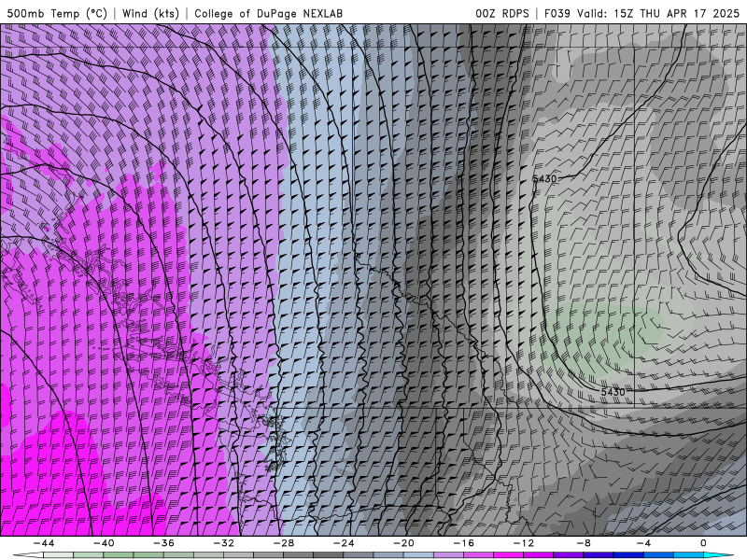The height and width of the screenshot is (560, 747).
Task: Click the "500mb Temp (°C)" title text
Action: coord(57,13)
